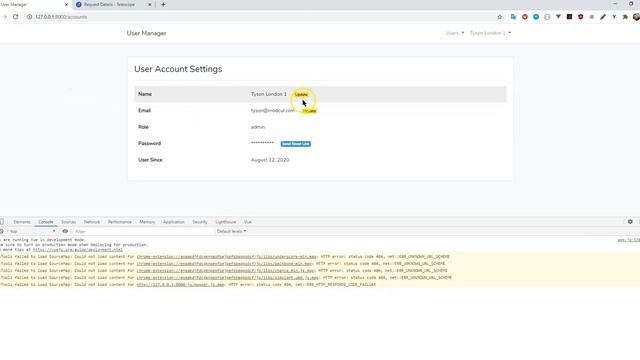Open the backbone-min.map console link
The image size is (640, 360).
coord(224,263)
